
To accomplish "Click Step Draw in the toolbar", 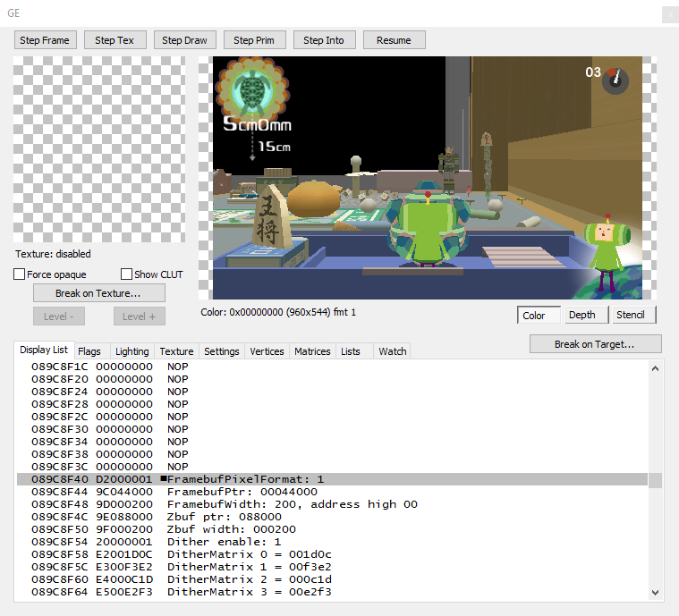I will (184, 40).
